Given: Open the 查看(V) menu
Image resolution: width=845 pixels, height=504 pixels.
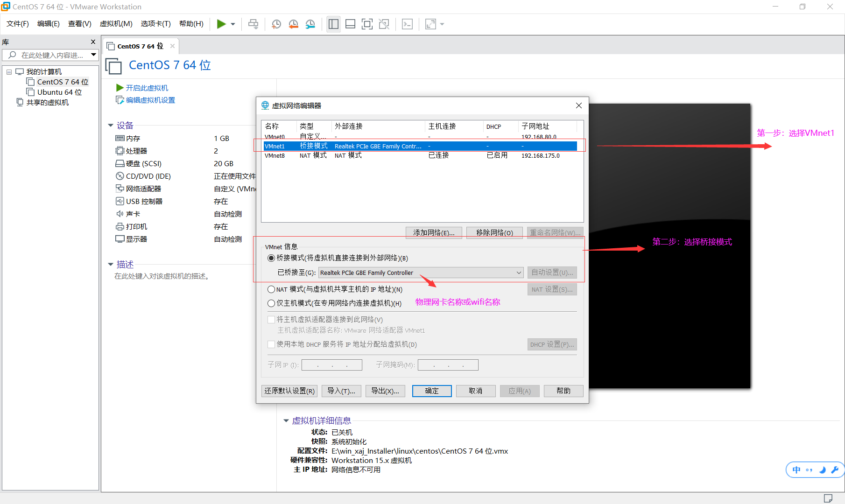Looking at the screenshot, I should (80, 24).
